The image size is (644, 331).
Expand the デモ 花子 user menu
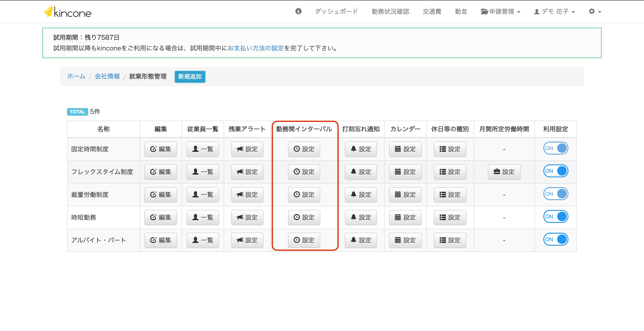coord(554,11)
